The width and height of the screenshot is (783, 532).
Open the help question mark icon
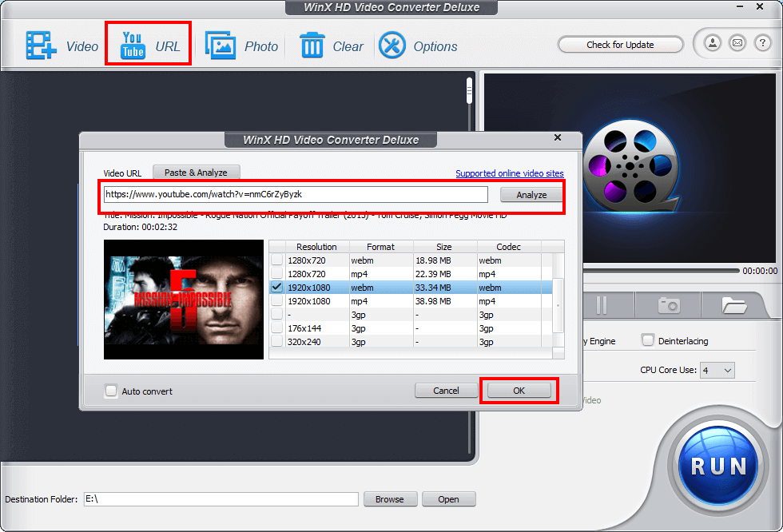(x=762, y=43)
